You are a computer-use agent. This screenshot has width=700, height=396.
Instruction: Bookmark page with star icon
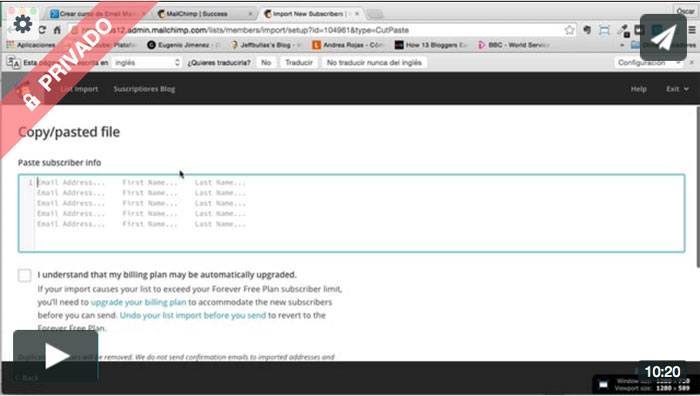[569, 30]
